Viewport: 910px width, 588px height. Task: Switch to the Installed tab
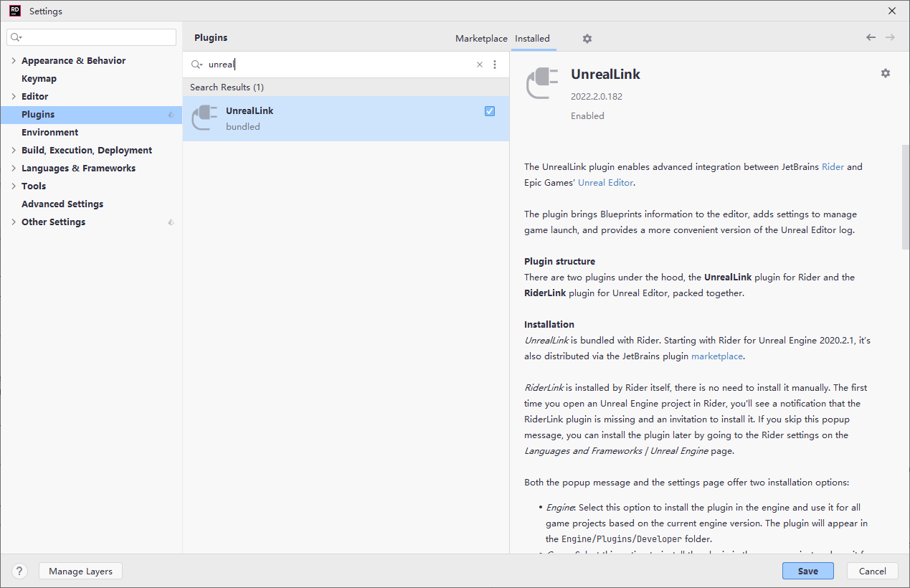[532, 39]
